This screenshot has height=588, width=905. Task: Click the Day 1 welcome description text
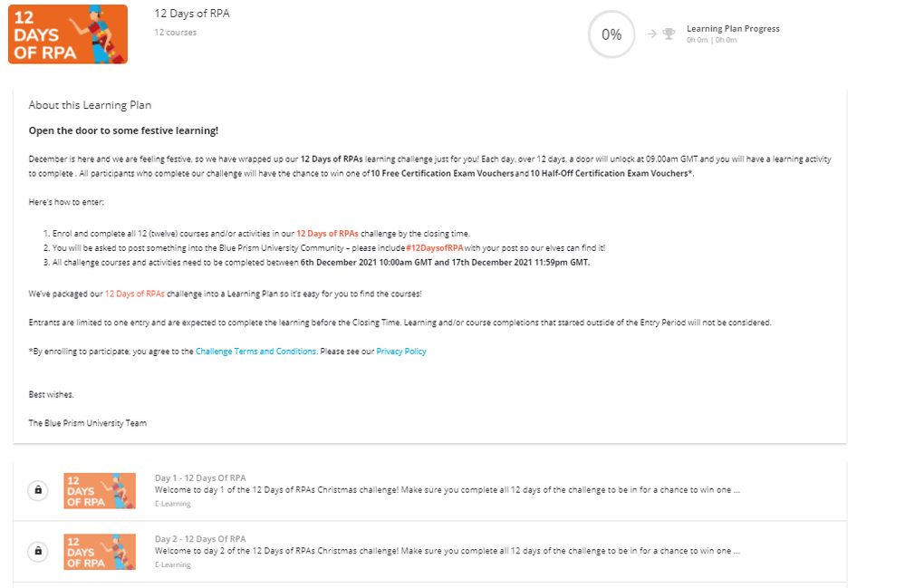(x=447, y=489)
